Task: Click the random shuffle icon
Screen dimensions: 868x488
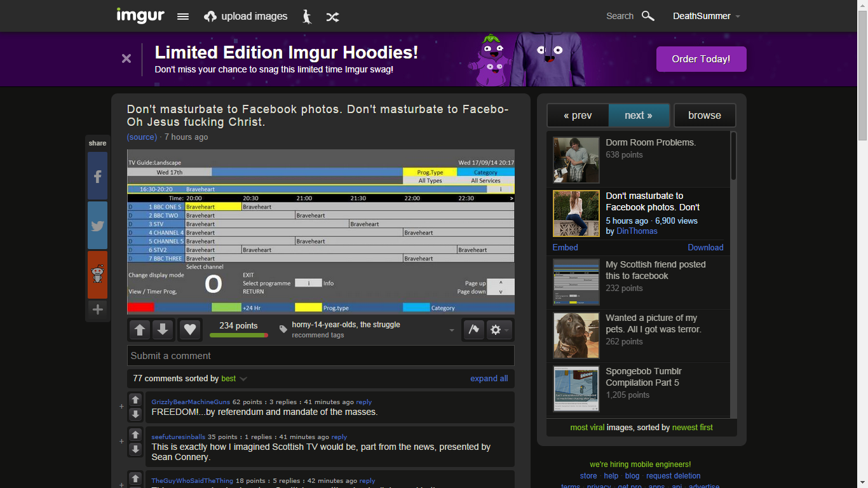Action: click(x=332, y=17)
